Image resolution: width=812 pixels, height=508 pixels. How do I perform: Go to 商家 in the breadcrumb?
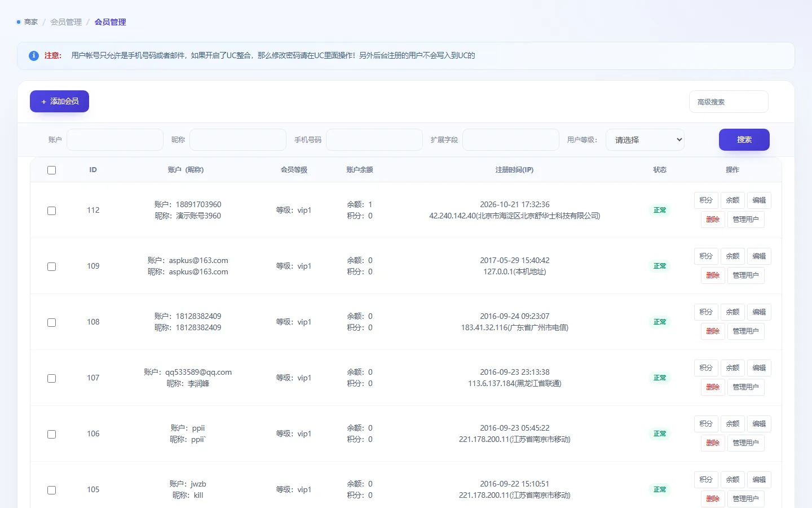(x=31, y=22)
